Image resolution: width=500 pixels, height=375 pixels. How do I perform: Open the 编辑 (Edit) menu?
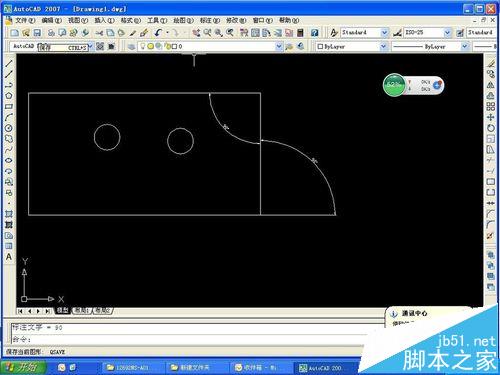click(52, 21)
